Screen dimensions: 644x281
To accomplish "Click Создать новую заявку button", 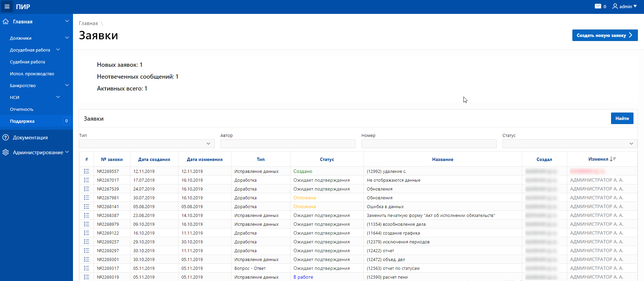I will pyautogui.click(x=605, y=35).
